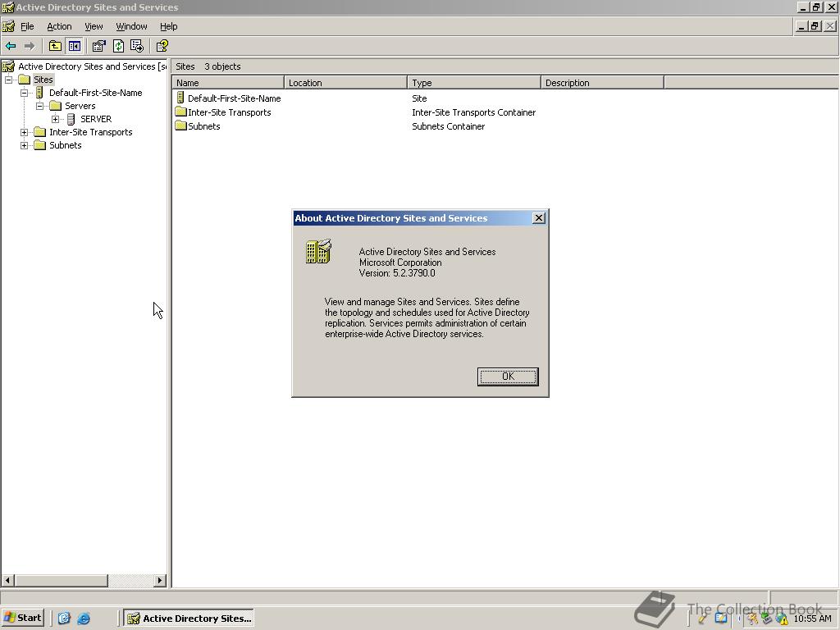Click the security warning shield tray icon

pos(782,619)
